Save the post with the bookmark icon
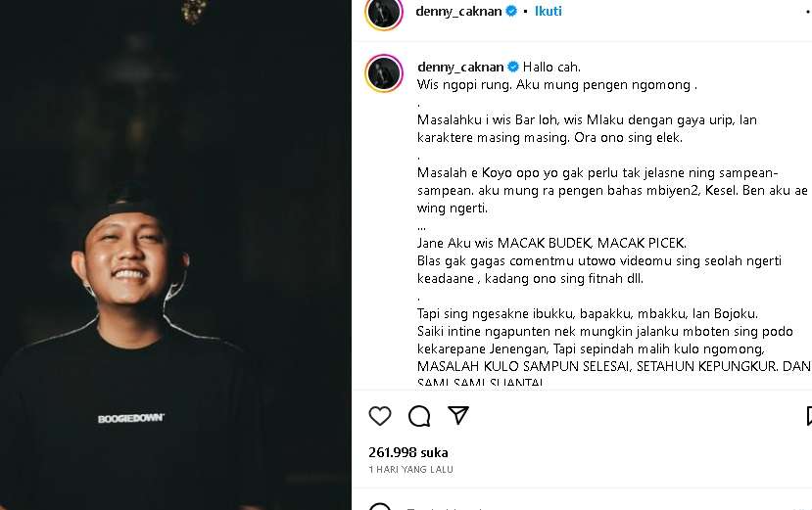The width and height of the screenshot is (812, 510). pyautogui.click(x=809, y=416)
